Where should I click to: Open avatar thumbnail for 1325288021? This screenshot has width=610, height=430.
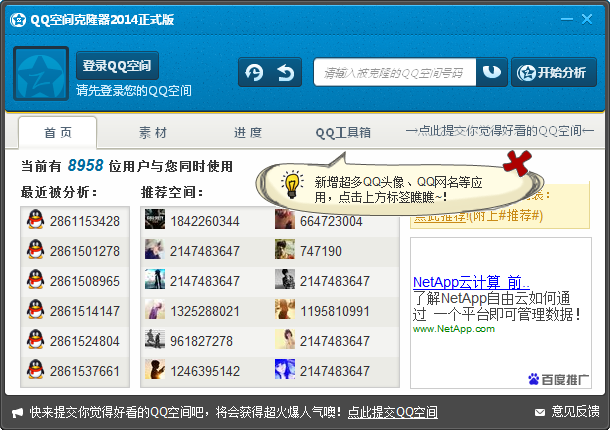pos(155,309)
